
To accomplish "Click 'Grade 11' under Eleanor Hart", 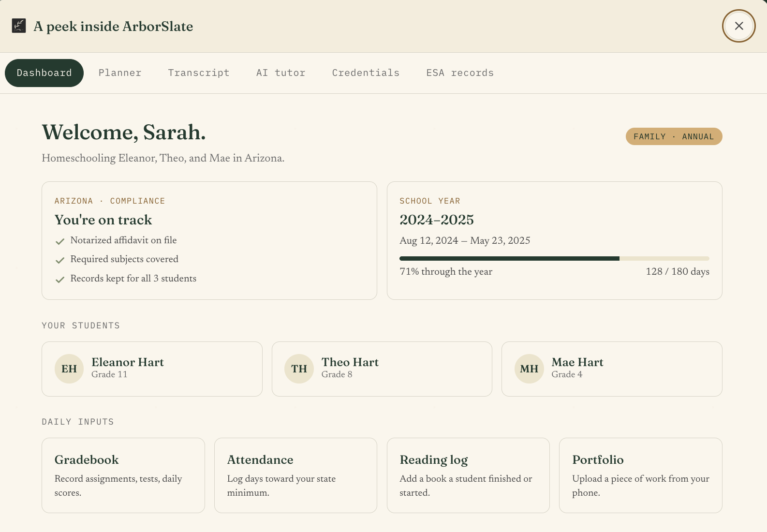I will pyautogui.click(x=109, y=374).
